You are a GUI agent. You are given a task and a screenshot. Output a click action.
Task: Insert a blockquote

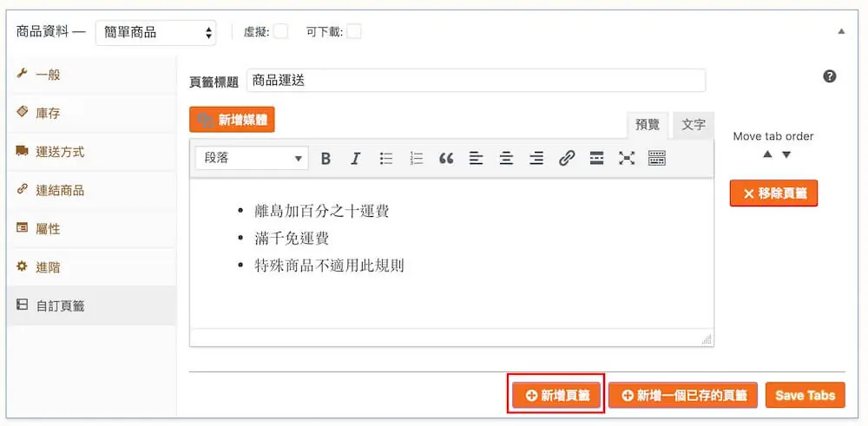[445, 159]
